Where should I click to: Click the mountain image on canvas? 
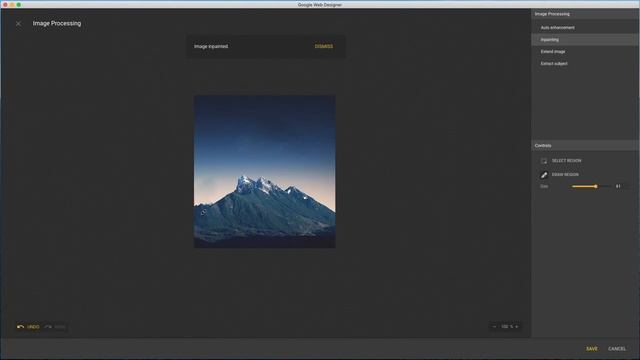pyautogui.click(x=264, y=172)
